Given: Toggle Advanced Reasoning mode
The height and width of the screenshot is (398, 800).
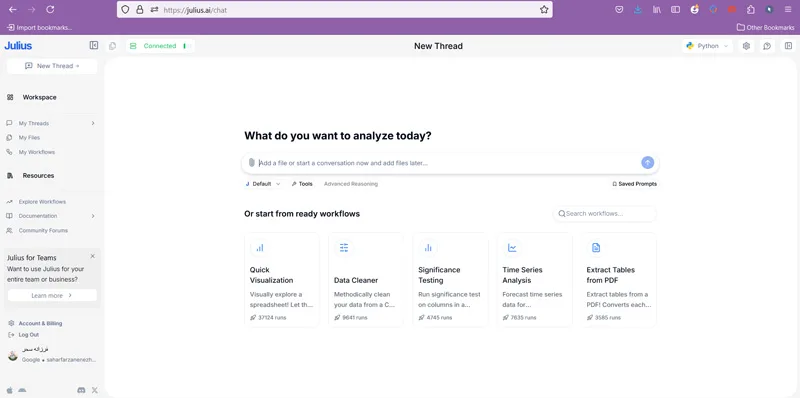Looking at the screenshot, I should click(351, 184).
